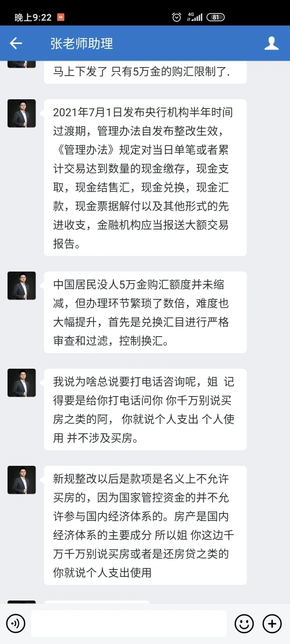Select the 马上下发了 message bubble

click(x=146, y=72)
